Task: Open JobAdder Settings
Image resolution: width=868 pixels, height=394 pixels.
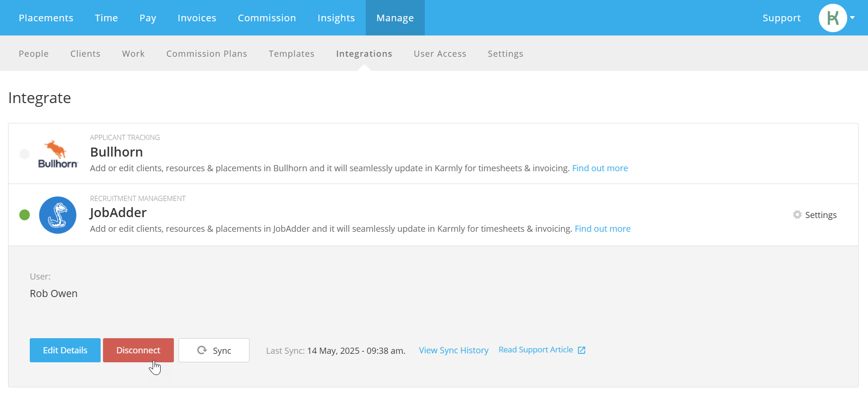Action: click(815, 215)
